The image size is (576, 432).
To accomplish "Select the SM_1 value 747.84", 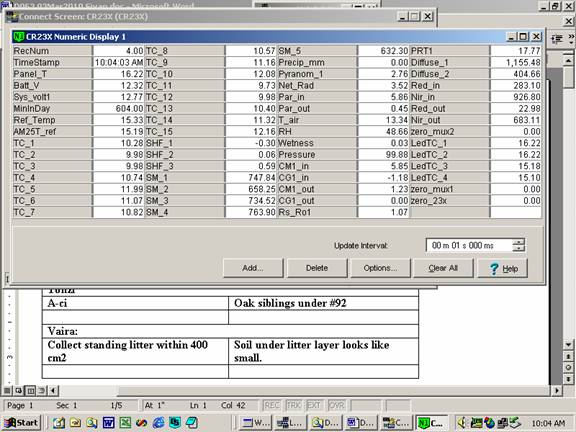I will (x=251, y=177).
